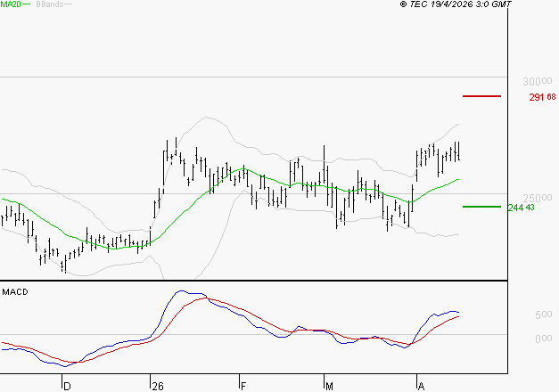Click the M month marker on time axis
The width and height of the screenshot is (559, 392).
[x=329, y=386]
